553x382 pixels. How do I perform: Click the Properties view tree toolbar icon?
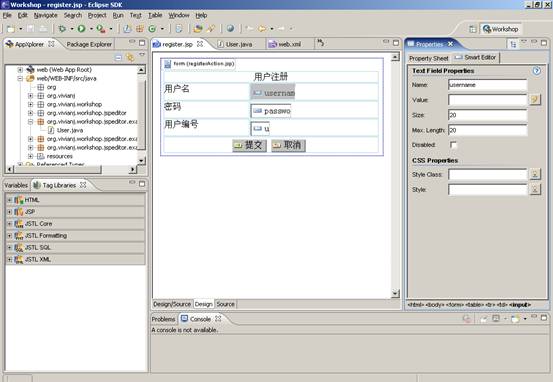point(513,44)
